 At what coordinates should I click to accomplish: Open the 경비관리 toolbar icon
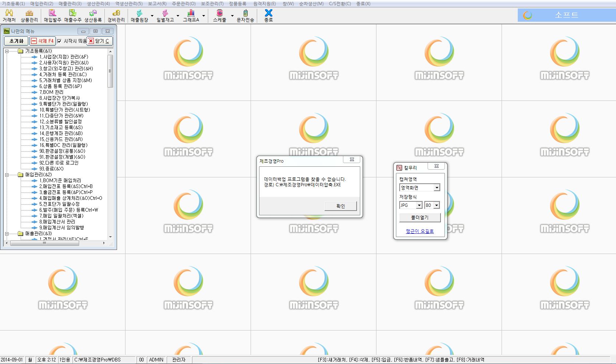click(x=116, y=16)
